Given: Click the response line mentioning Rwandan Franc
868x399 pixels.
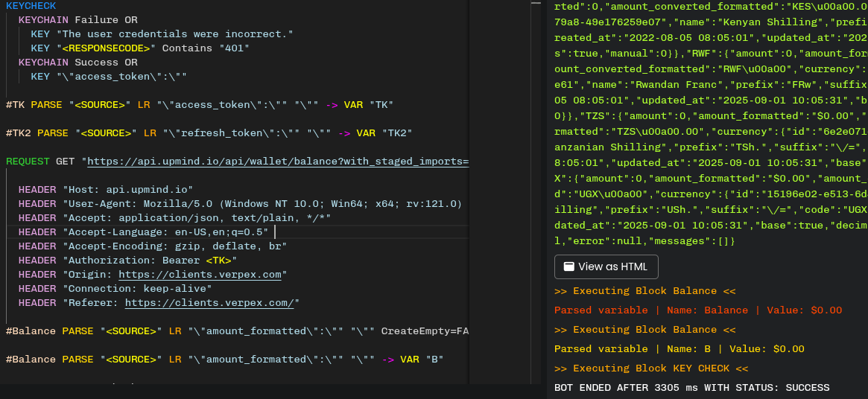Looking at the screenshot, I should click(711, 85).
